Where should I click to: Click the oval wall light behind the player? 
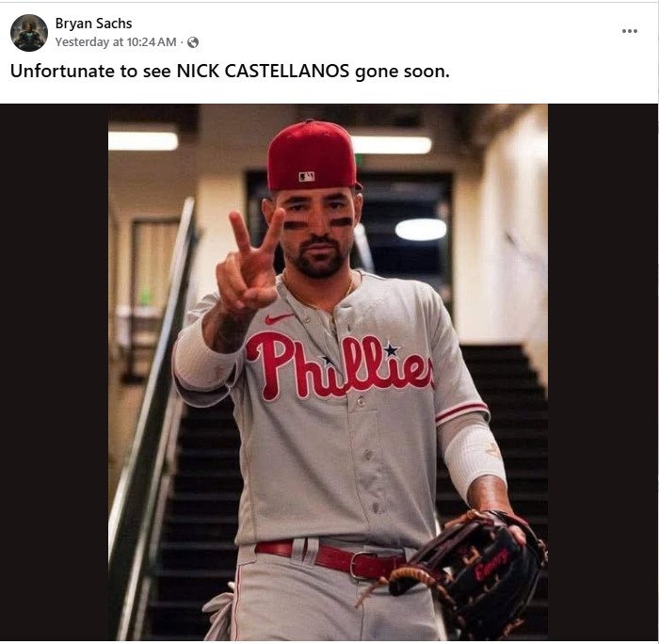point(420,230)
